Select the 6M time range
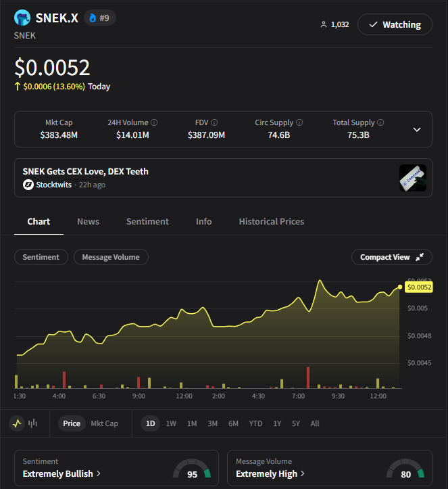This screenshot has width=448, height=489. click(233, 423)
